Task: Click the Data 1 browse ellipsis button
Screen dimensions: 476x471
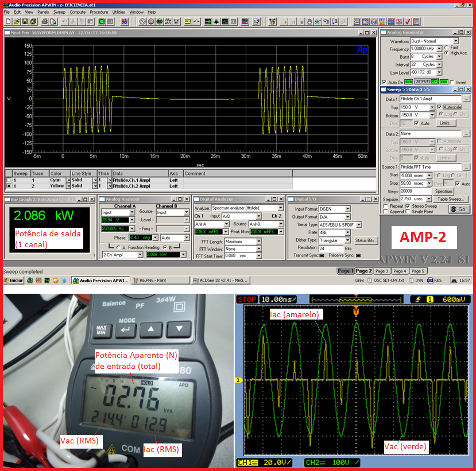Action: click(466, 99)
